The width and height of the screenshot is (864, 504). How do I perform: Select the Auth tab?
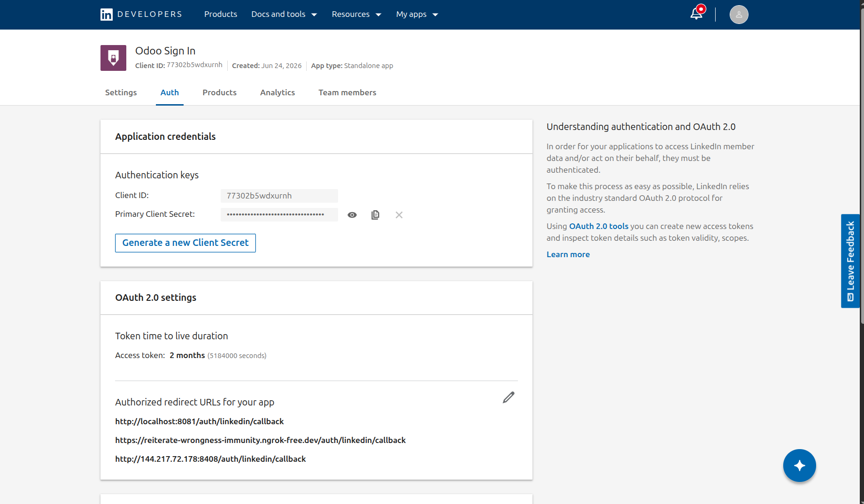[x=170, y=92]
